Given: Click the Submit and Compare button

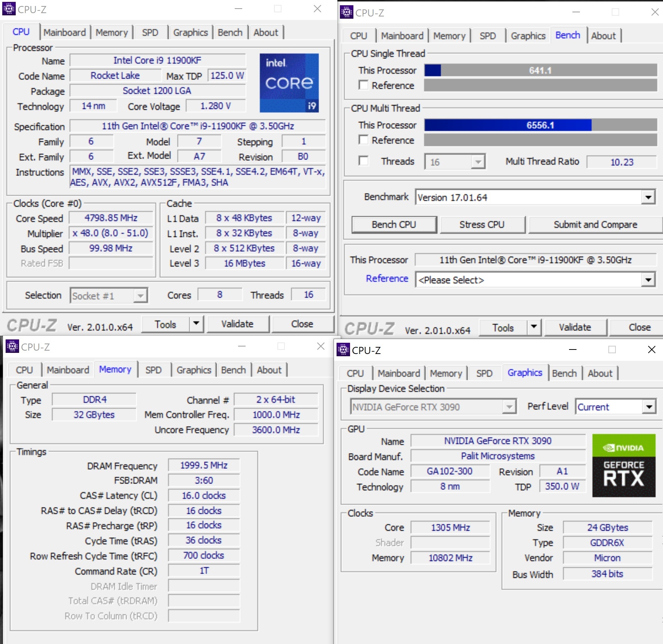Looking at the screenshot, I should pos(595,225).
